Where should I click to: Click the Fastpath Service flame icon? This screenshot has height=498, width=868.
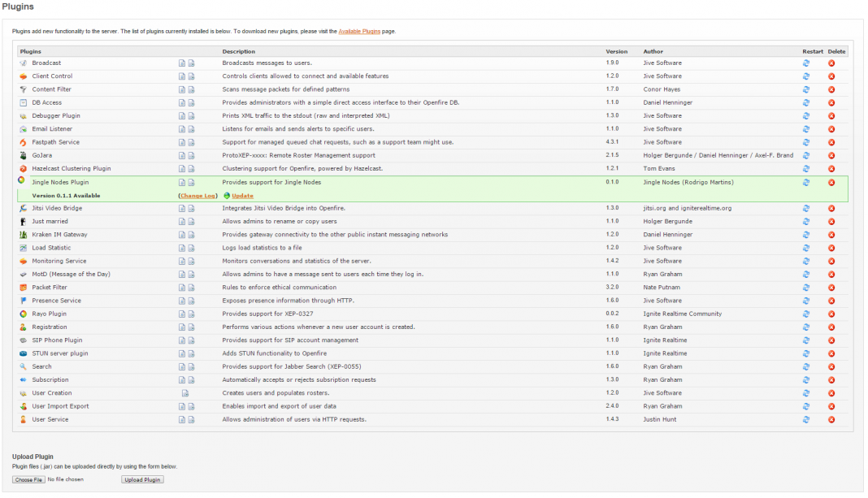point(23,142)
